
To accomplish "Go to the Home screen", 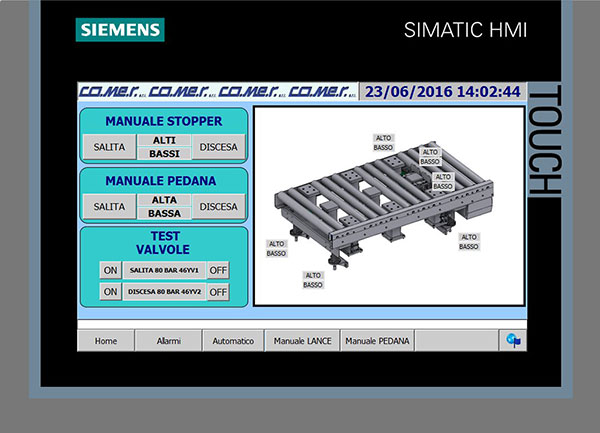I will 106,341.
